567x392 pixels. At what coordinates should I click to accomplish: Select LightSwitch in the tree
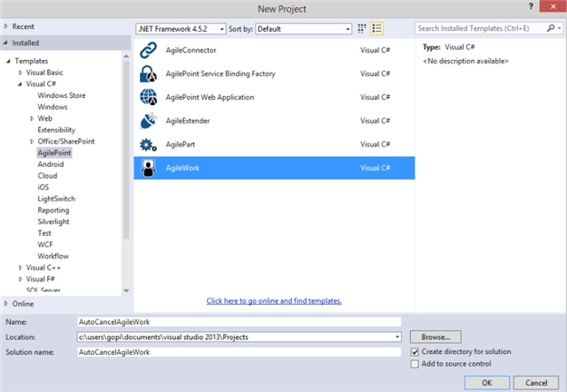56,199
